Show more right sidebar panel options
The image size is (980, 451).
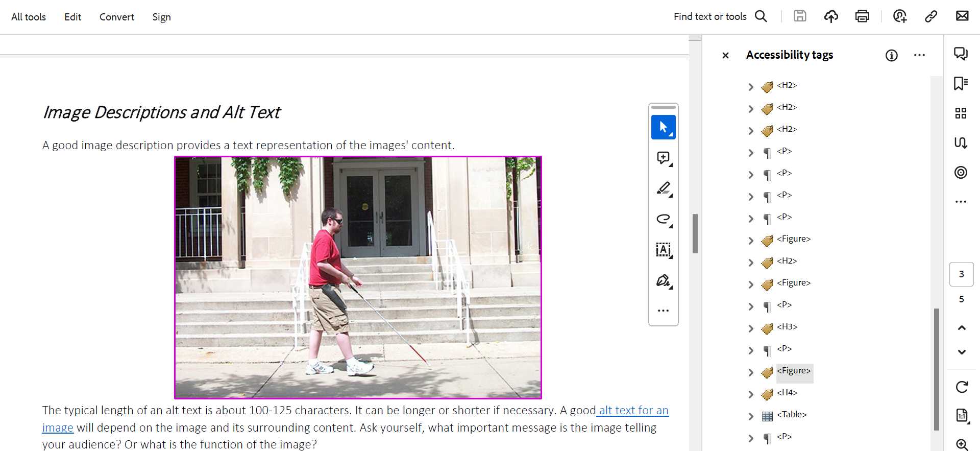click(961, 202)
